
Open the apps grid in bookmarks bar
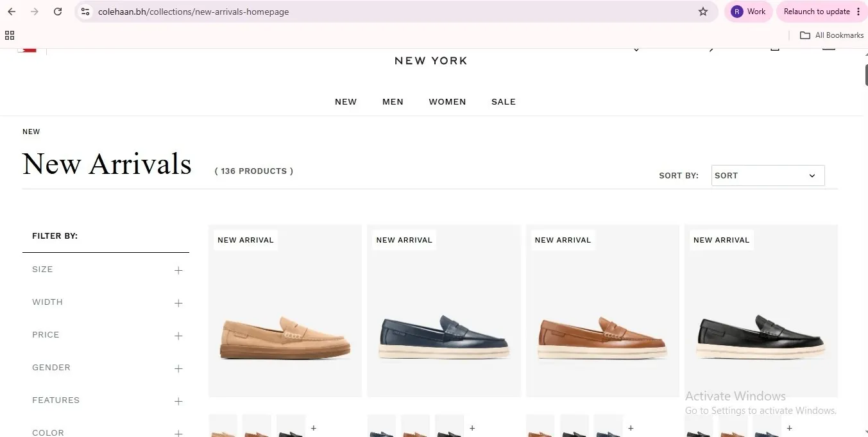click(x=10, y=35)
